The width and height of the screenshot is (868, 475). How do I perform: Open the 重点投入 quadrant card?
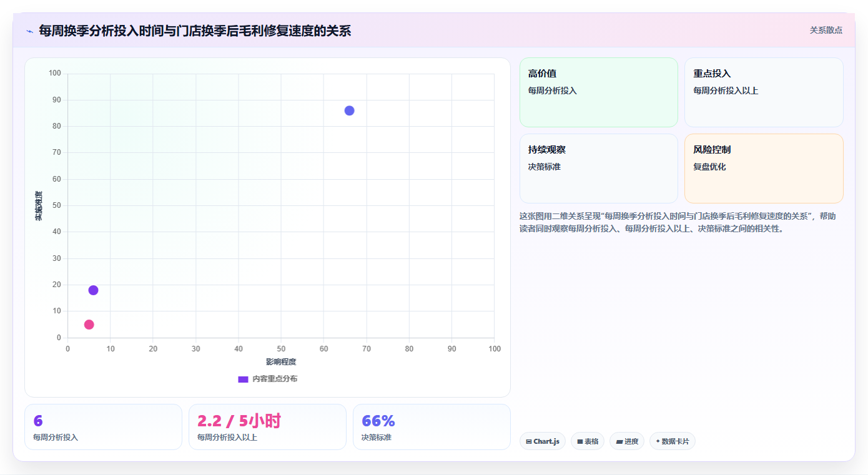tap(764, 92)
